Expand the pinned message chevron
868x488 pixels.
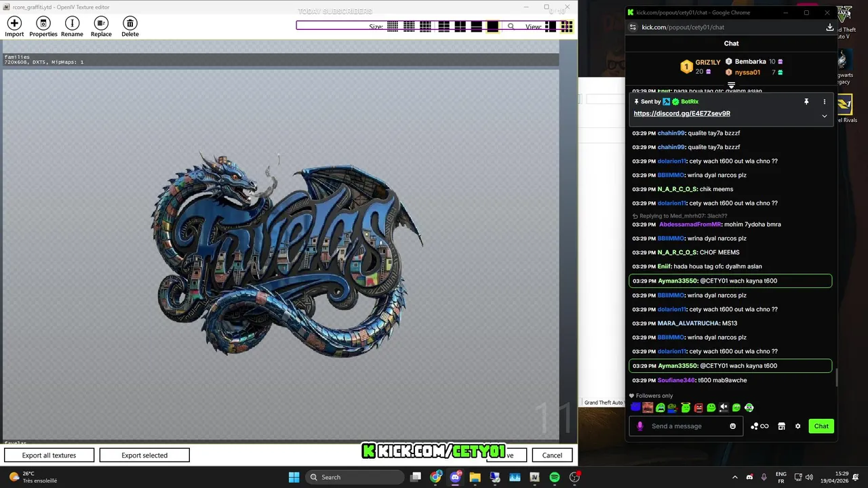[825, 116]
